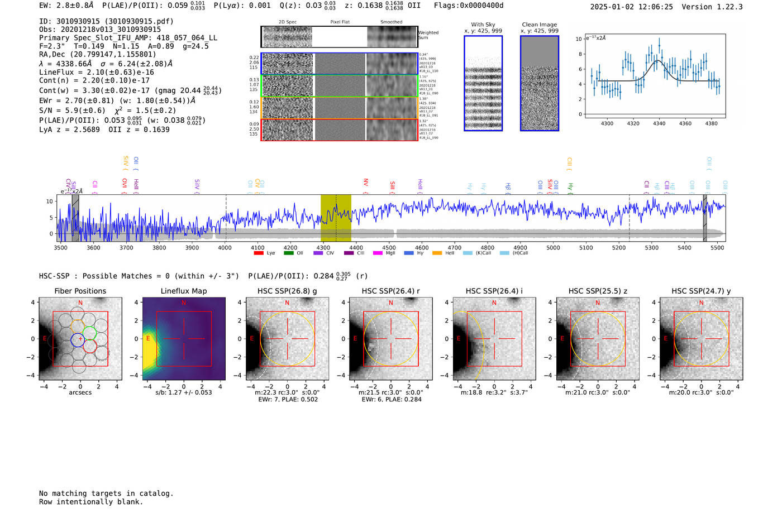Open the HSC SSP i-band cutout
This screenshot has width=782, height=532.
pyautogui.click(x=494, y=339)
